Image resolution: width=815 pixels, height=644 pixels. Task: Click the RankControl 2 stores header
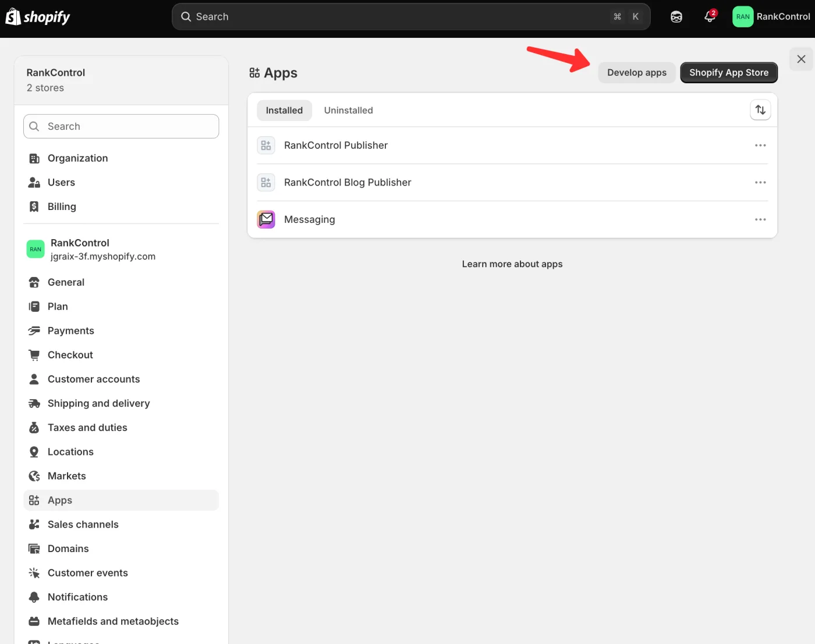(x=121, y=80)
